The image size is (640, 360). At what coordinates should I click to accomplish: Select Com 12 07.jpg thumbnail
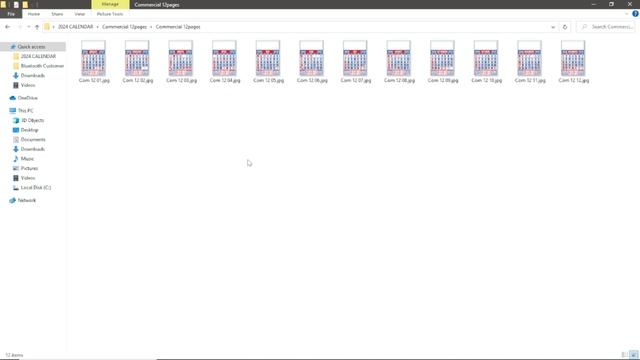coord(355,58)
